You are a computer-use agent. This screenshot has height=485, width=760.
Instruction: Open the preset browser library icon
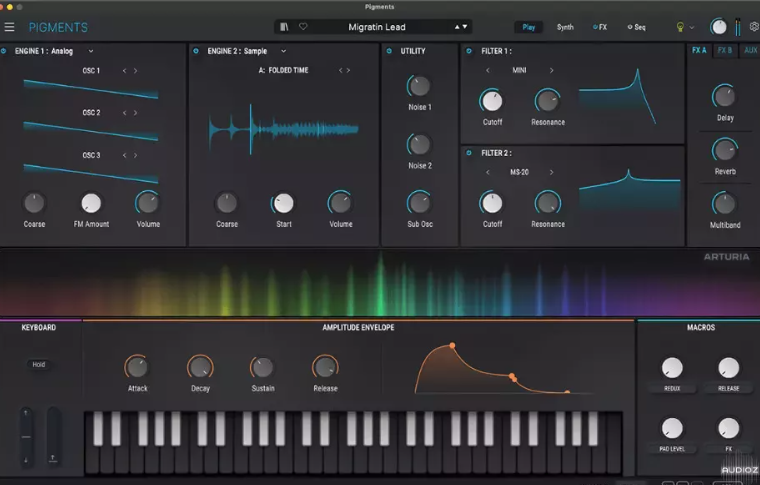click(x=284, y=27)
